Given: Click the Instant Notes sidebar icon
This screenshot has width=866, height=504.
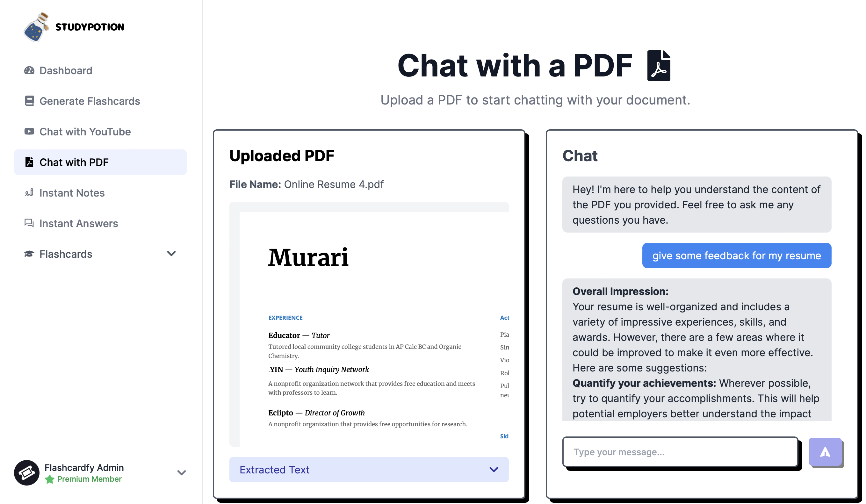Looking at the screenshot, I should point(29,193).
